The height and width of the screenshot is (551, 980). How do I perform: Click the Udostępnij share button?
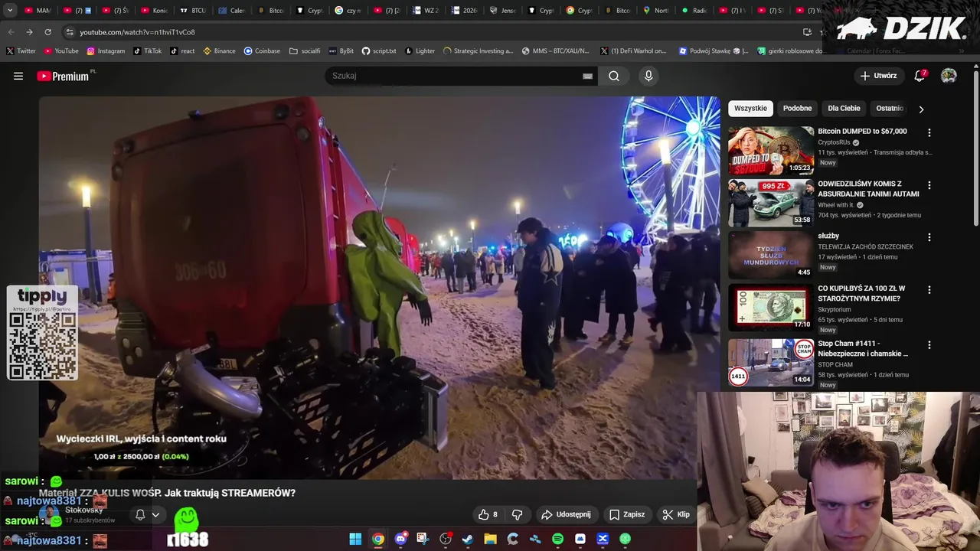point(566,514)
